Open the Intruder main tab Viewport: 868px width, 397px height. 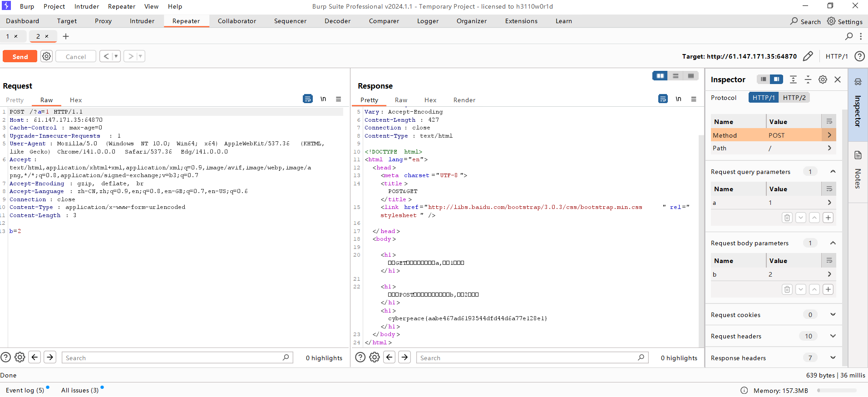[x=142, y=21]
